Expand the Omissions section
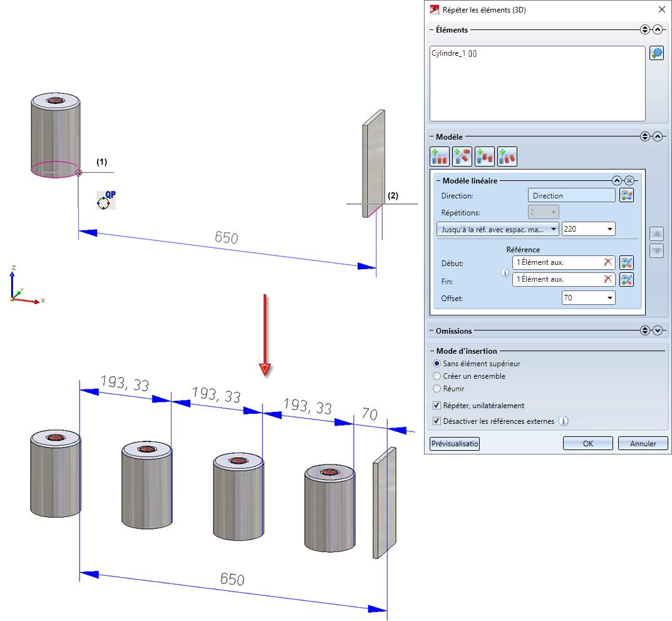Image resolution: width=672 pixels, height=621 pixels. point(657,331)
